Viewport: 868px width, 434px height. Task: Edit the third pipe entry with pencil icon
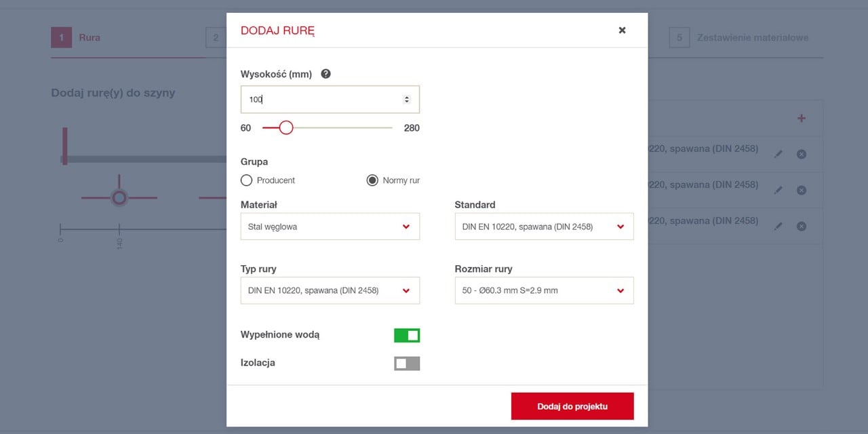coord(778,225)
